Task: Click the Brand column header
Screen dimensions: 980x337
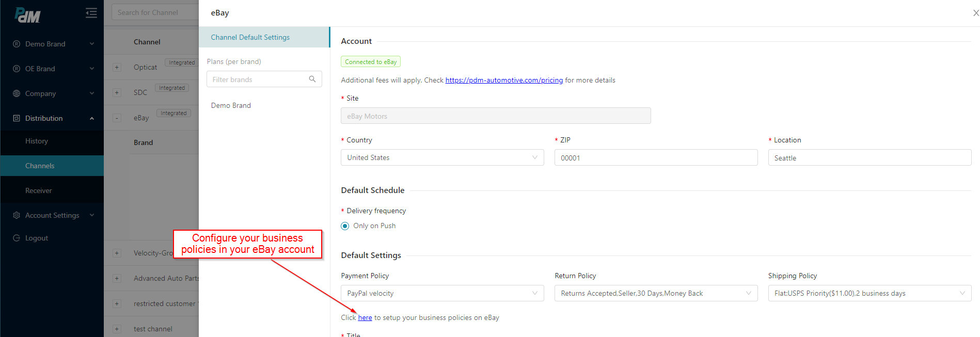Action: (143, 142)
